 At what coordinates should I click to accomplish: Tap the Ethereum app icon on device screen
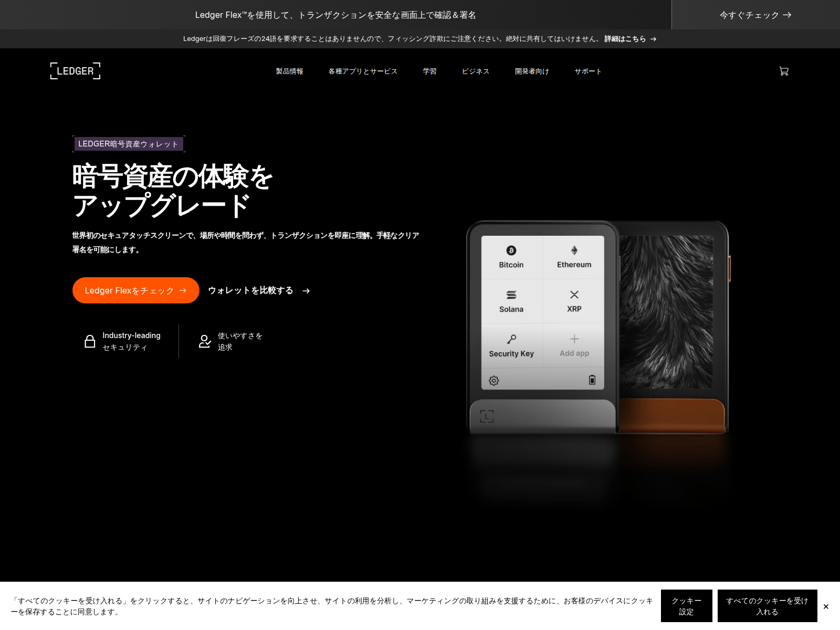coord(574,250)
